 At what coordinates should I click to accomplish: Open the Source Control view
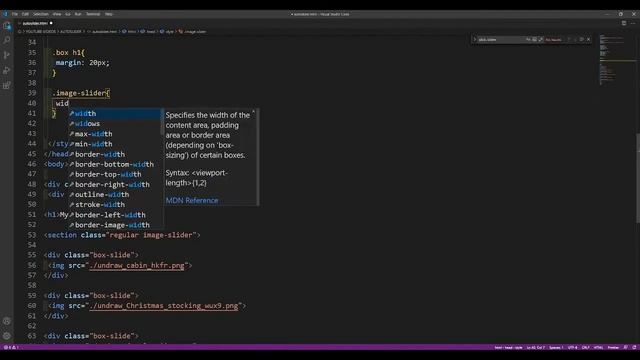[7, 55]
